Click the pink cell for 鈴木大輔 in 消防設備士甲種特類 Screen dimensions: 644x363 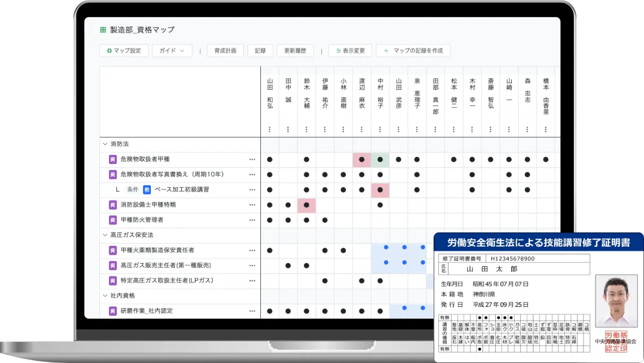point(307,205)
